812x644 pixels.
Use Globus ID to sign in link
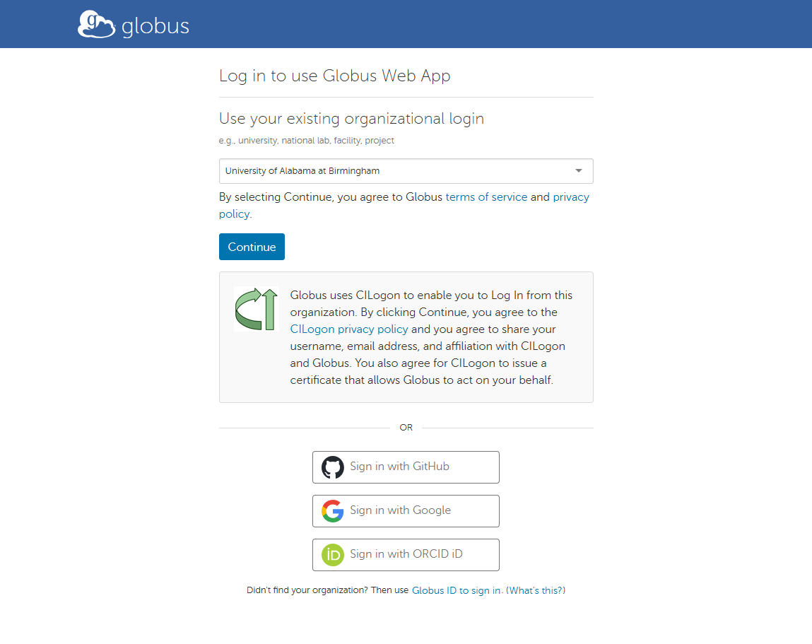tap(457, 591)
